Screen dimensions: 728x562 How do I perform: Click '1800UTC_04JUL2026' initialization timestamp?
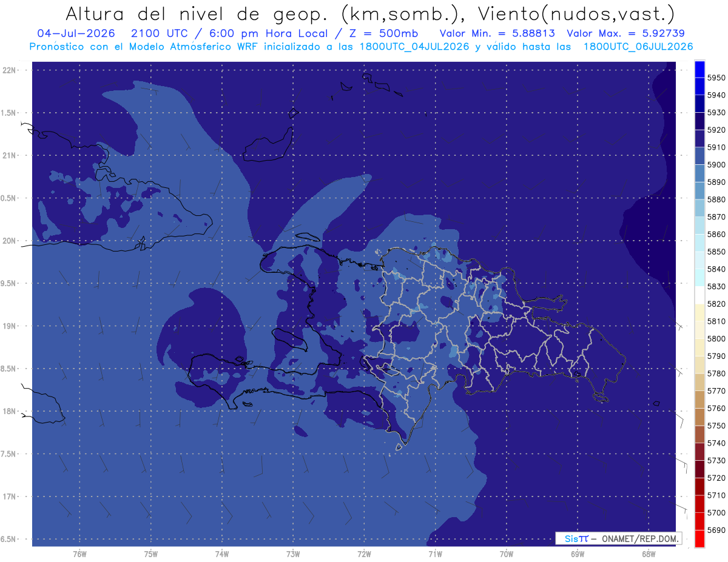click(414, 47)
